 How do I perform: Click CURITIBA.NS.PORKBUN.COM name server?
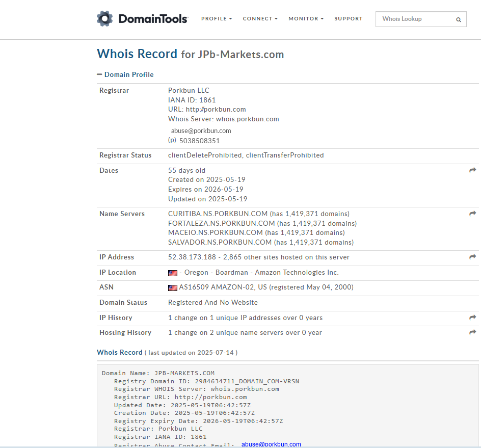218,214
